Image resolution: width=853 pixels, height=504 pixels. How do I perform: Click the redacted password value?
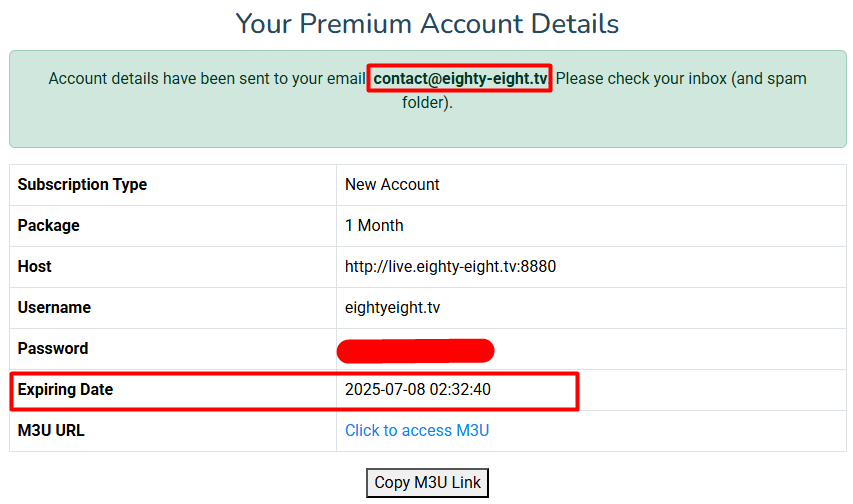(x=416, y=351)
